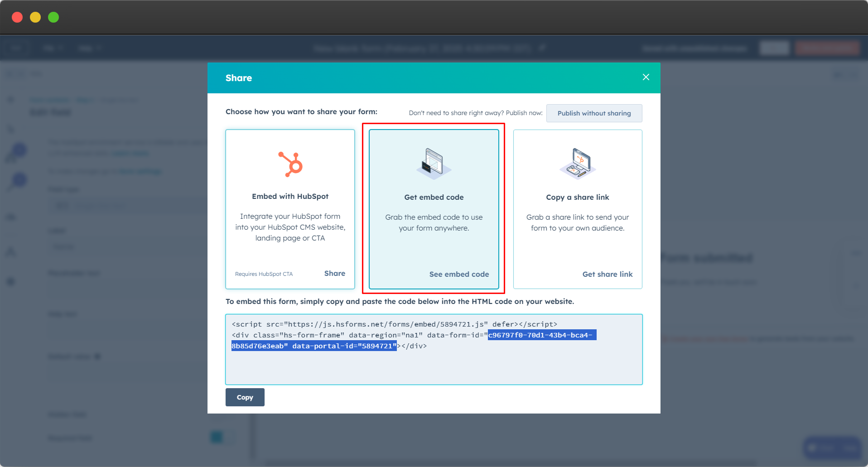Click the green macOS fullscreen button

[53, 17]
